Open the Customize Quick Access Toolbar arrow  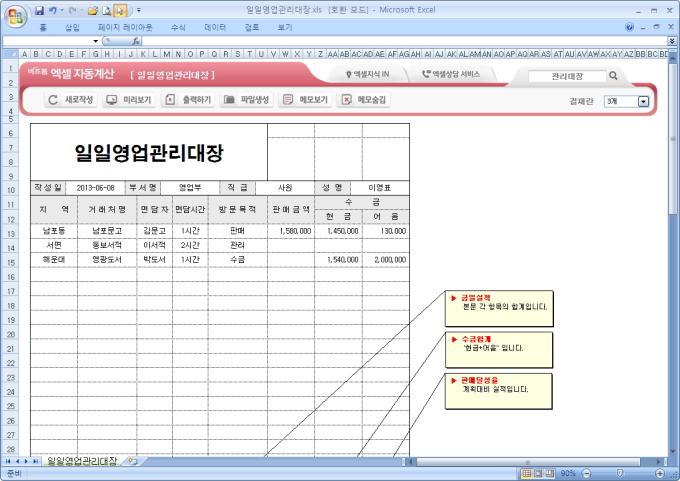[138, 10]
